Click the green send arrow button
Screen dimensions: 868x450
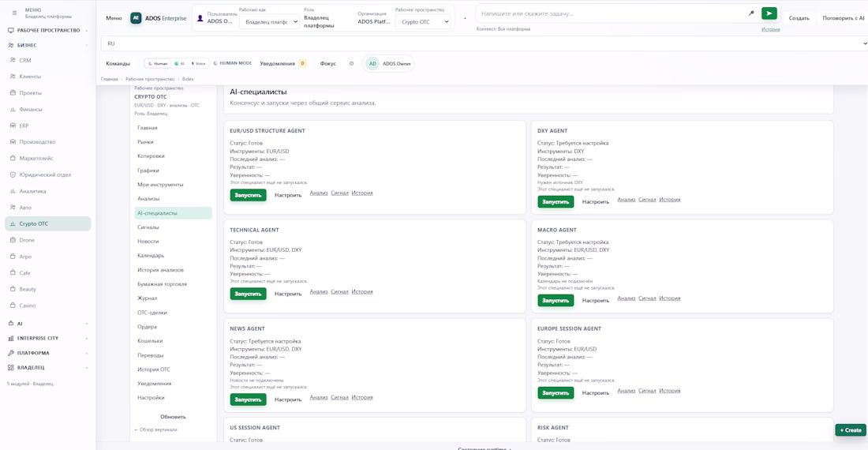click(x=769, y=13)
